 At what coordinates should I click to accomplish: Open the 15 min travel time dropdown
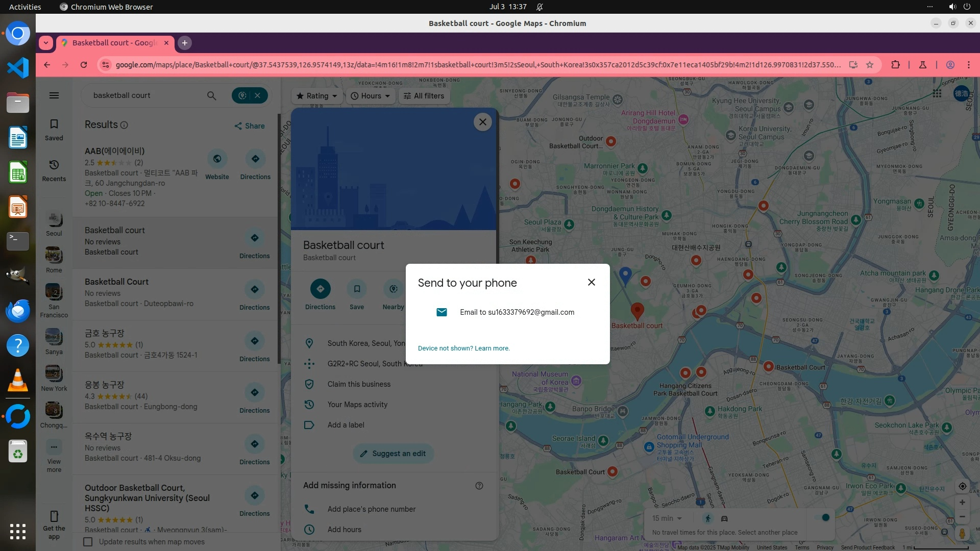(667, 518)
